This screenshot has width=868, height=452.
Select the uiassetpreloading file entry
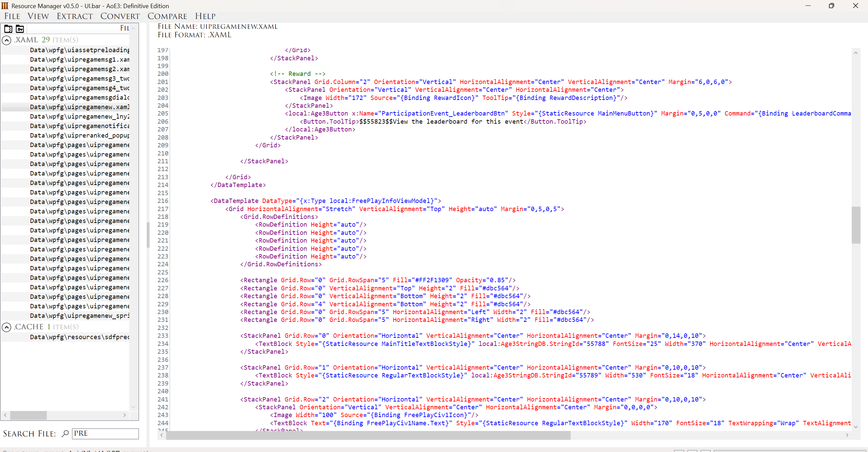(x=79, y=50)
